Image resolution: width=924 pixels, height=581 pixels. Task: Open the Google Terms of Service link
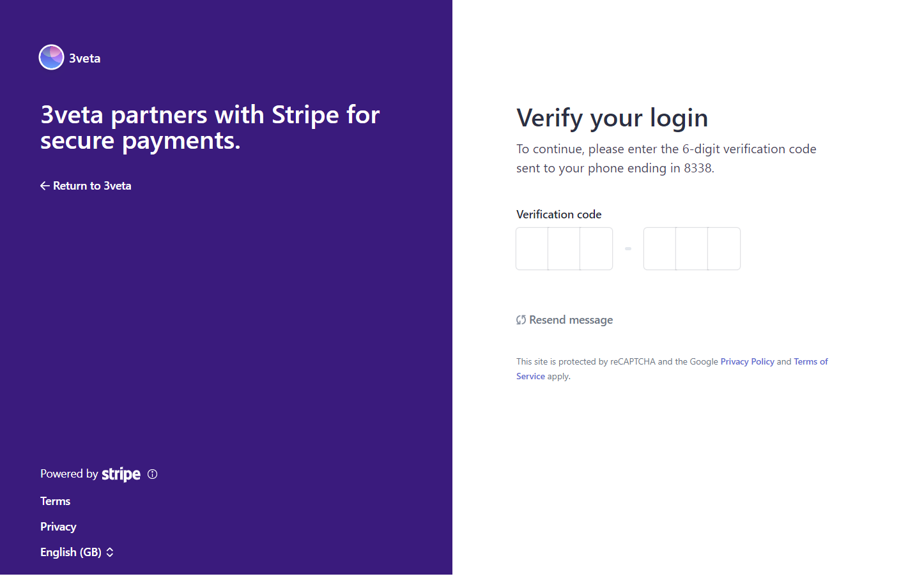click(810, 361)
